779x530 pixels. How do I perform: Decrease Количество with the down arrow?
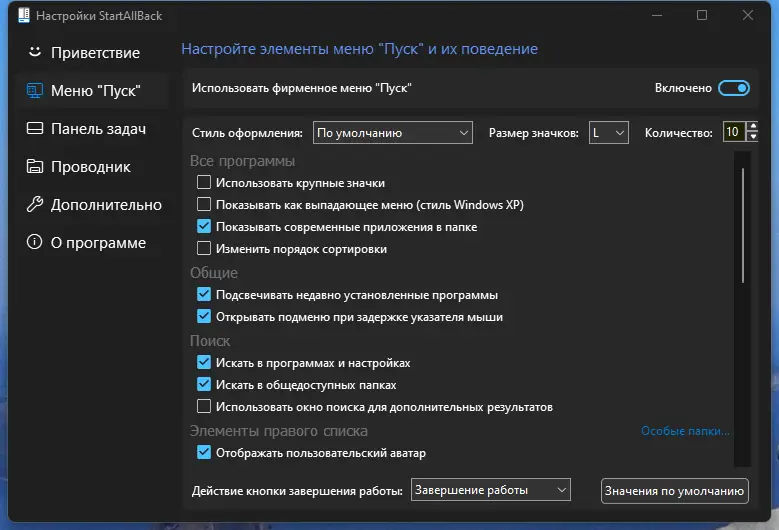pyautogui.click(x=753, y=137)
